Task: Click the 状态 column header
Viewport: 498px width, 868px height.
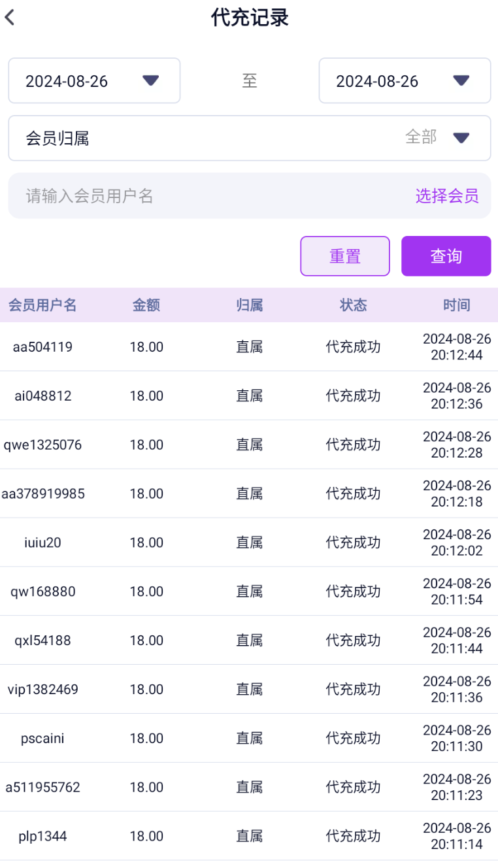Action: coord(353,305)
